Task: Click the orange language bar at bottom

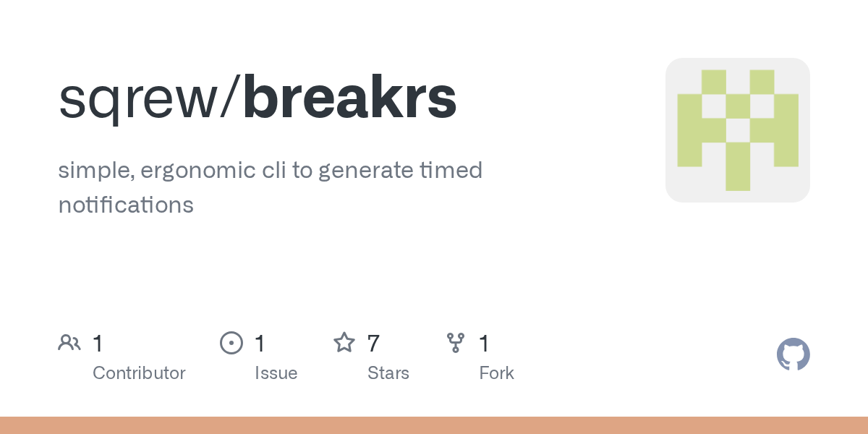Action: click(434, 425)
